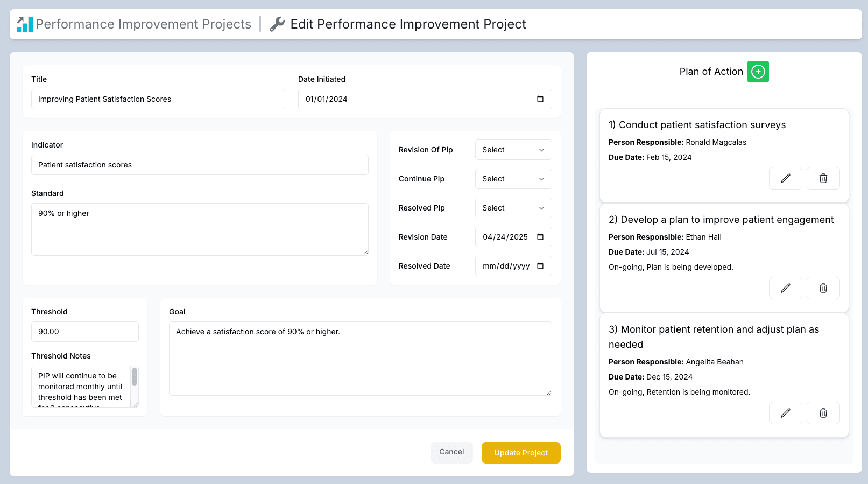The height and width of the screenshot is (484, 868).
Task: Expand the Continue Pip dropdown
Action: click(x=513, y=179)
